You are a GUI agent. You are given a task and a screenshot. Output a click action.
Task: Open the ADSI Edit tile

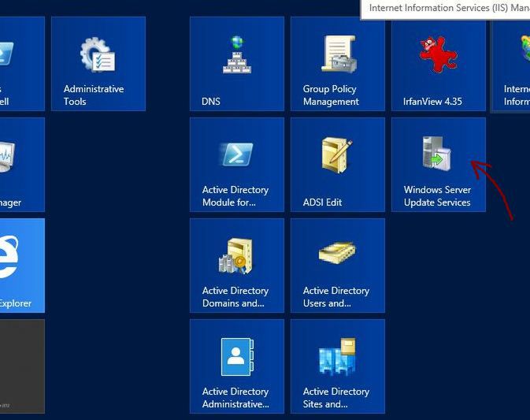point(338,165)
